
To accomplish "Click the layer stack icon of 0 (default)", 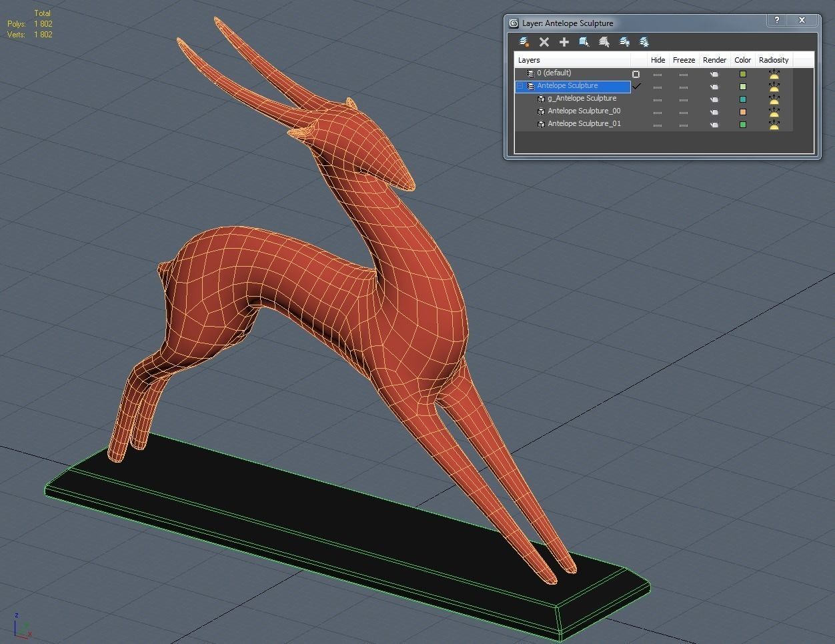I will [531, 73].
